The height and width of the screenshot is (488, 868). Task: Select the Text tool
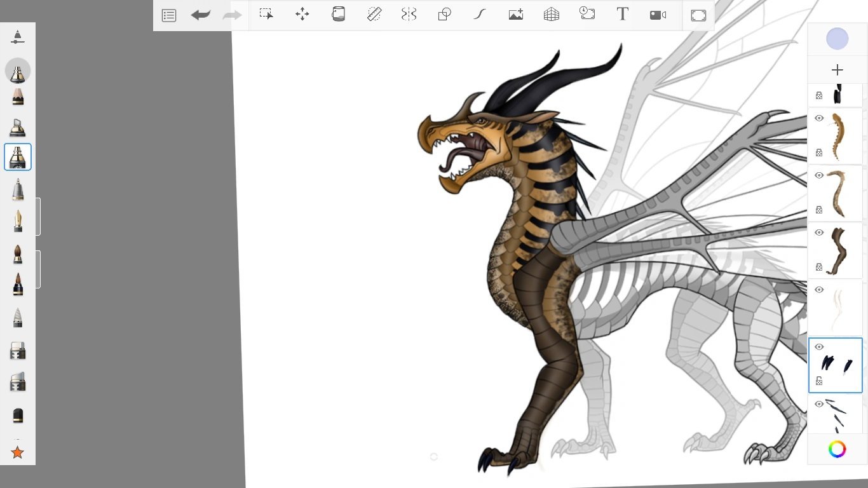click(623, 15)
